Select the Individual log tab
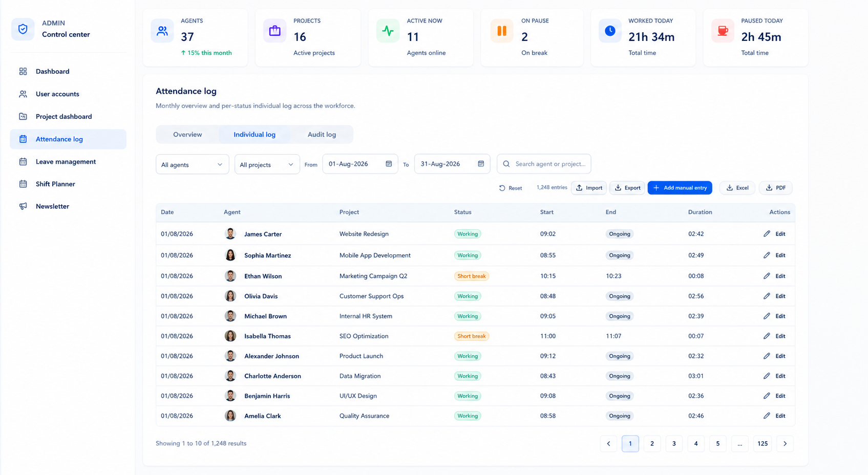The image size is (868, 475). [255, 135]
